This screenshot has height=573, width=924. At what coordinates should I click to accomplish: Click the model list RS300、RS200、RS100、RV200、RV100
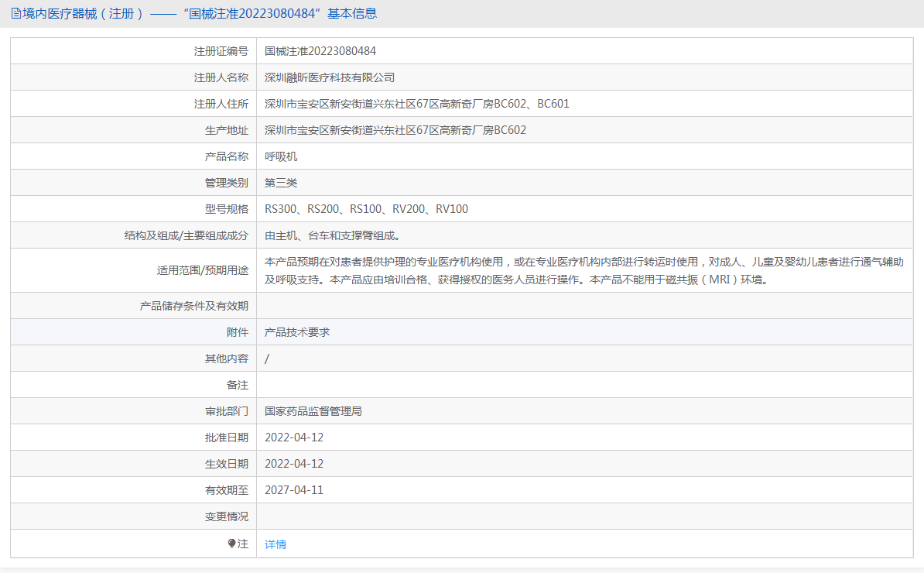tap(366, 209)
